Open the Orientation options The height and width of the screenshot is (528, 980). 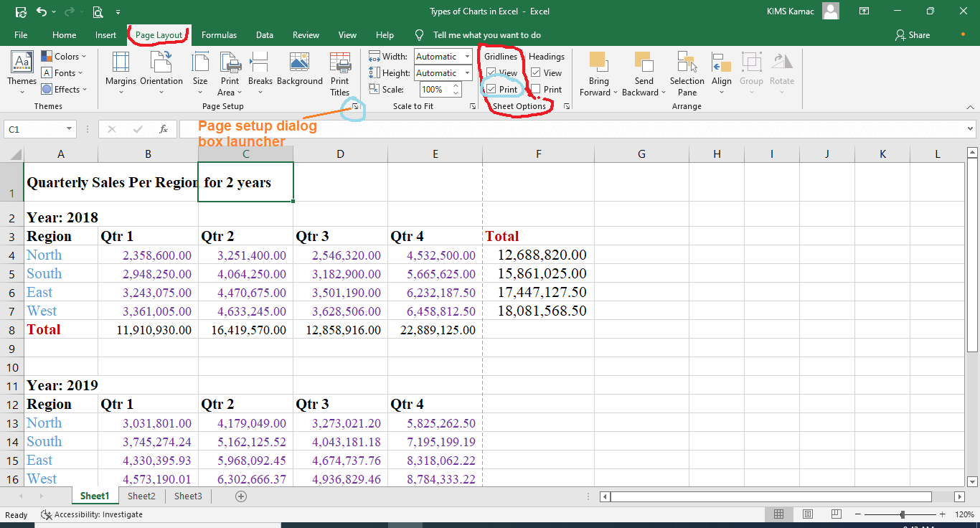(x=161, y=72)
